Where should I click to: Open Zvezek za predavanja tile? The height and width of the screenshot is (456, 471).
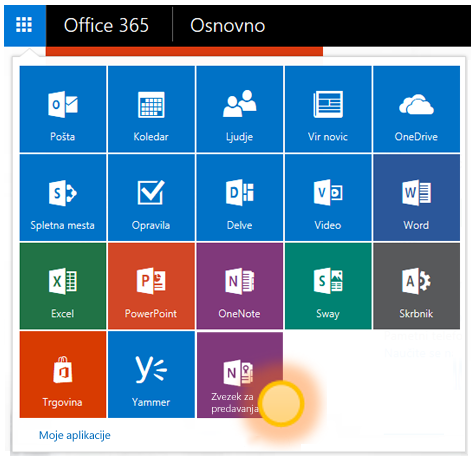click(240, 374)
